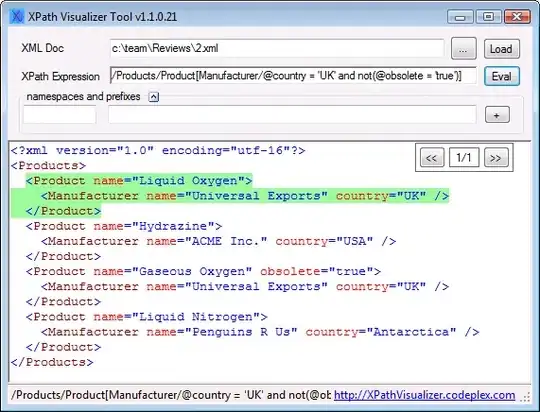
Task: Click the Eval button
Action: click(501, 76)
